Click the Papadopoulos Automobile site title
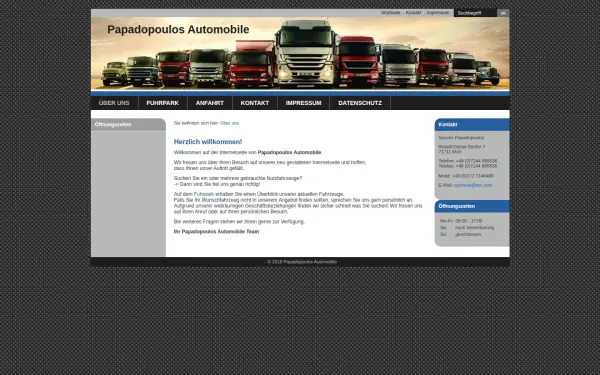600x375 pixels. (178, 29)
